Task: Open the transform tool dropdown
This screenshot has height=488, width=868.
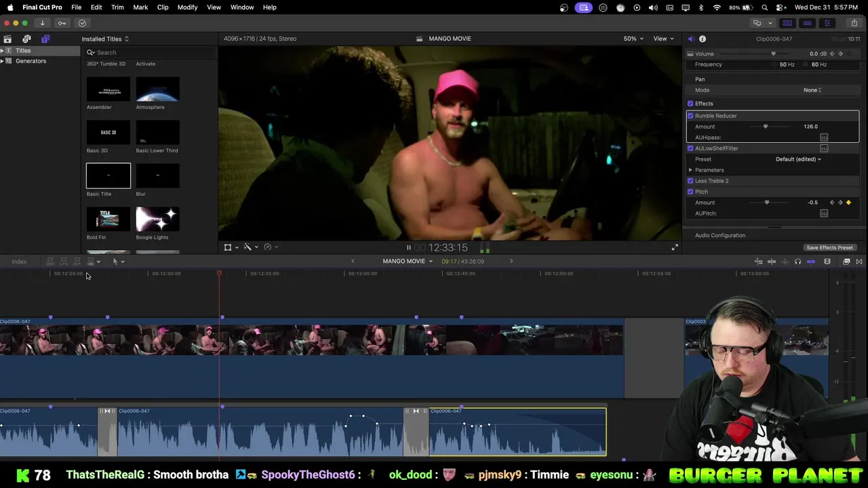Action: click(x=231, y=247)
